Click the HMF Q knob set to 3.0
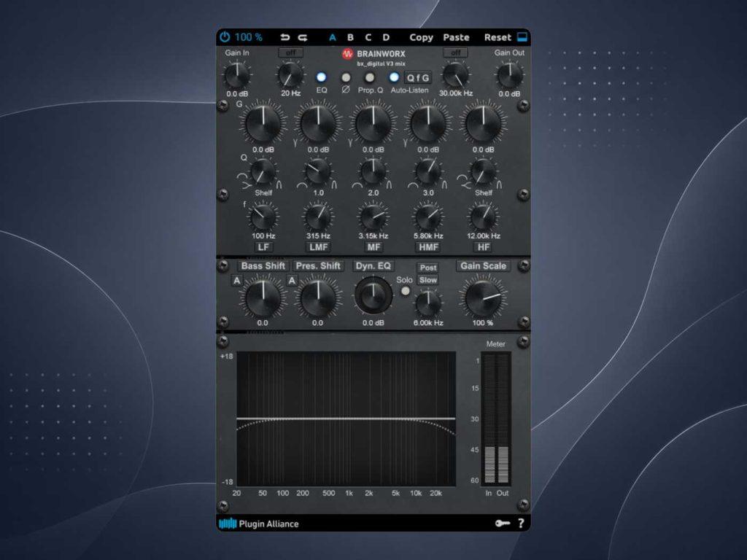Viewport: 747px width, 560px height. pyautogui.click(x=427, y=172)
